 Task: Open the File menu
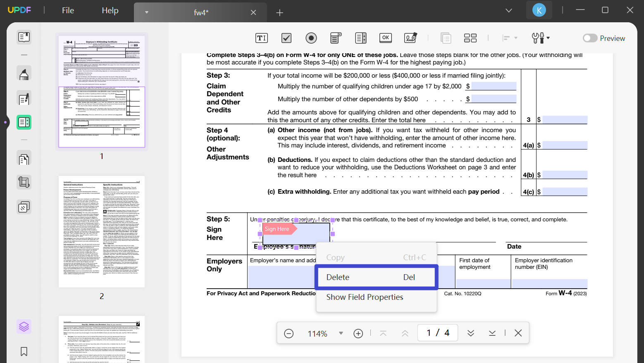67,10
